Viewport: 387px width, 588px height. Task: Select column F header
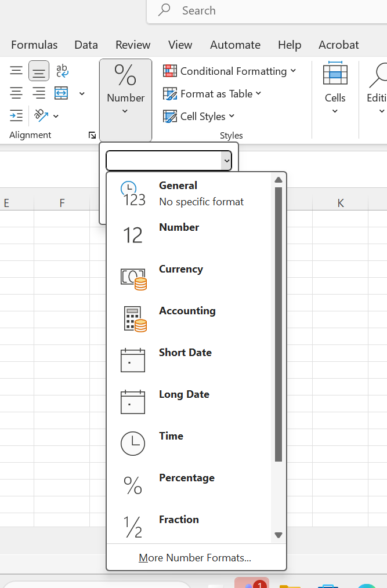pyautogui.click(x=62, y=203)
